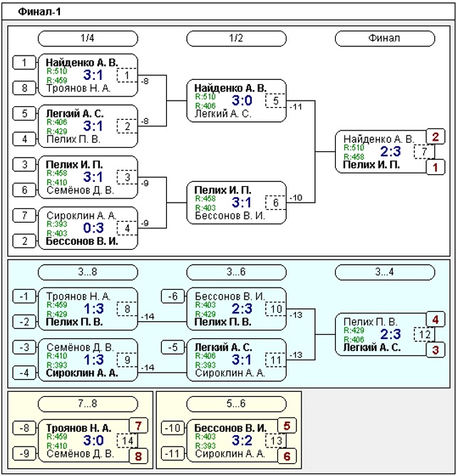
Task: Open match number 5 box
Action: pyautogui.click(x=276, y=101)
